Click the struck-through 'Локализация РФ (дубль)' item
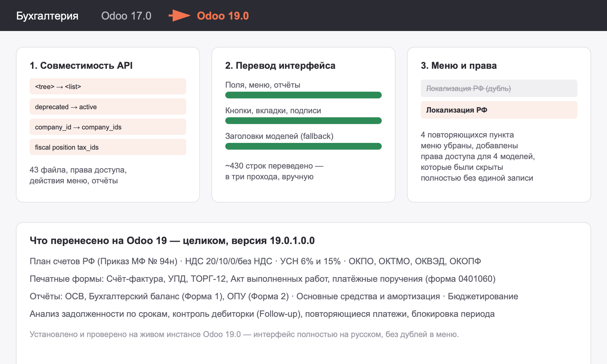This screenshot has width=607, height=364. click(x=499, y=88)
